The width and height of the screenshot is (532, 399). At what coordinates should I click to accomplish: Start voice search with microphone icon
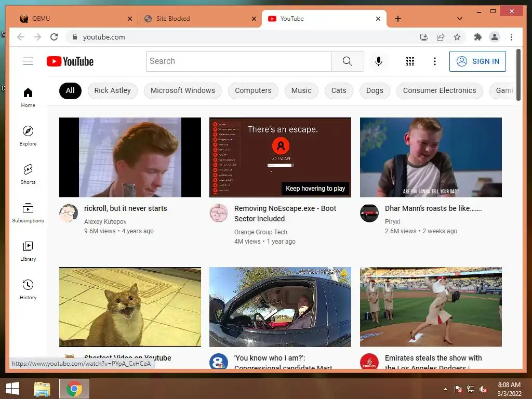click(379, 61)
